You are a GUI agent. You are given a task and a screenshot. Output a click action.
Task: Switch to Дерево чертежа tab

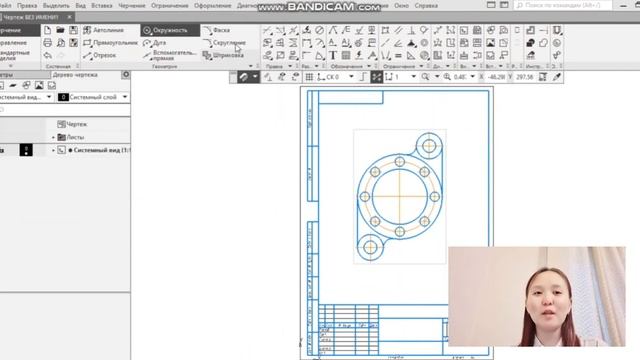click(75, 75)
